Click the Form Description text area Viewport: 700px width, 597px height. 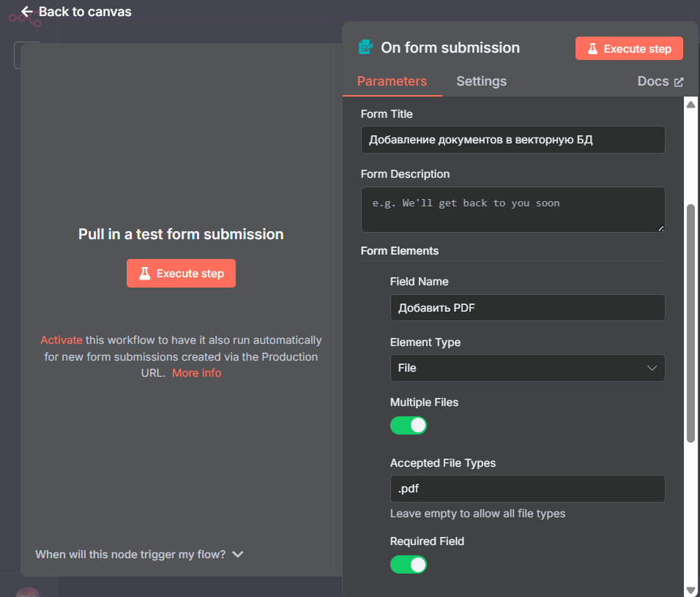pyautogui.click(x=513, y=209)
